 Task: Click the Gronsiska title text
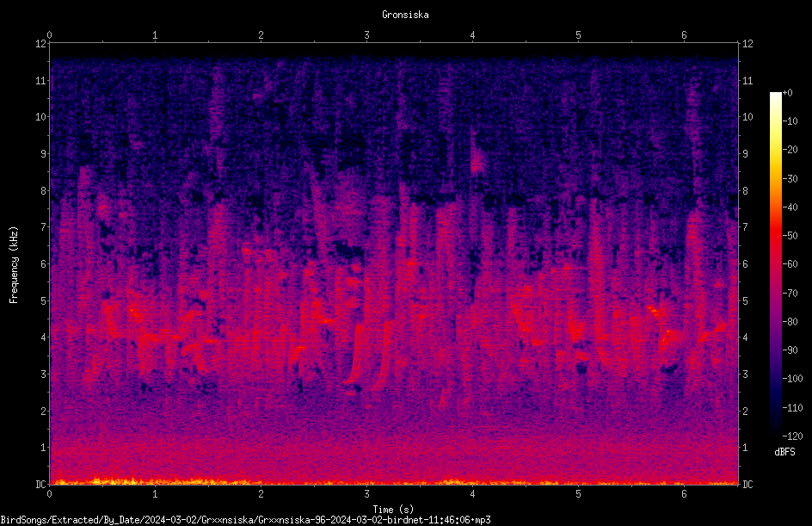click(405, 15)
